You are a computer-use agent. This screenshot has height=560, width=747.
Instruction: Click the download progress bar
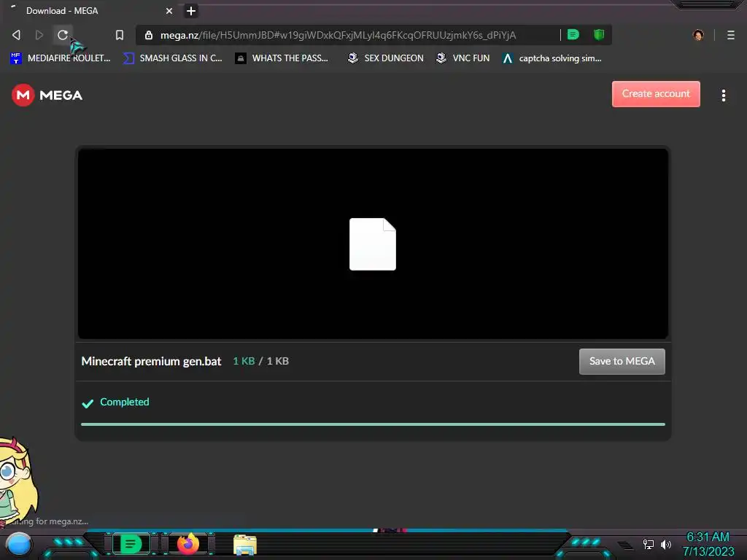tap(373, 424)
